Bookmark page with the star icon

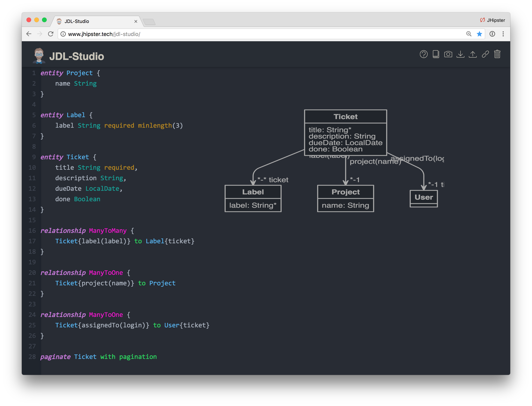tap(479, 34)
